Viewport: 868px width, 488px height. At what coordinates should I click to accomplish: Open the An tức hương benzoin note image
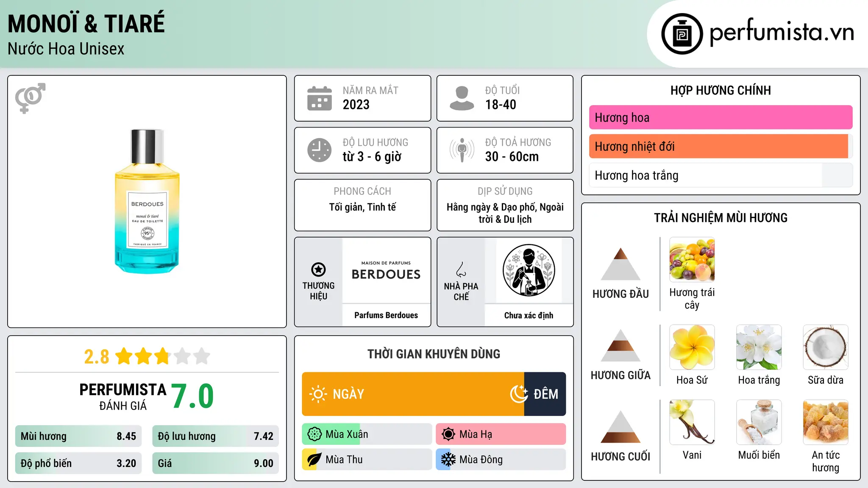pos(826,422)
